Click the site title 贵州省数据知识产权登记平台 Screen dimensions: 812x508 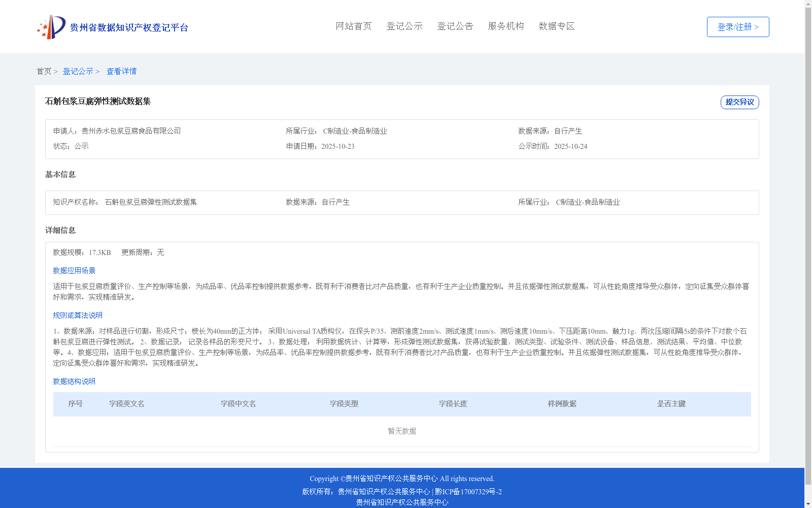pos(129,27)
